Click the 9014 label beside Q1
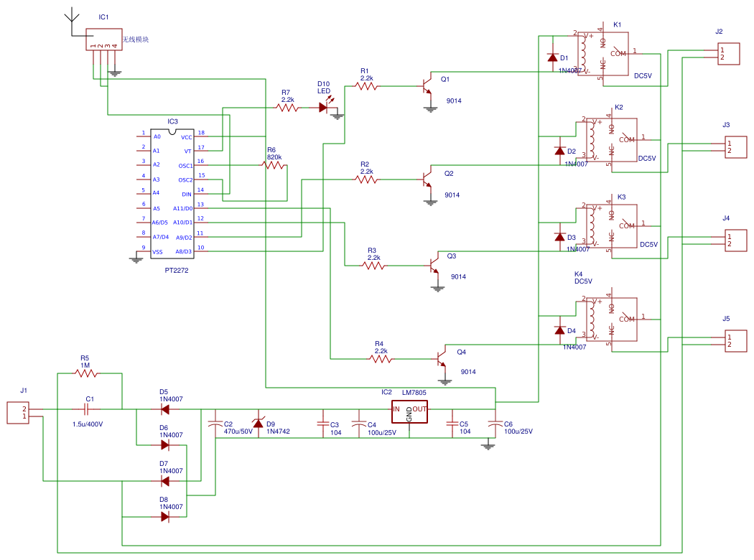 [x=454, y=101]
